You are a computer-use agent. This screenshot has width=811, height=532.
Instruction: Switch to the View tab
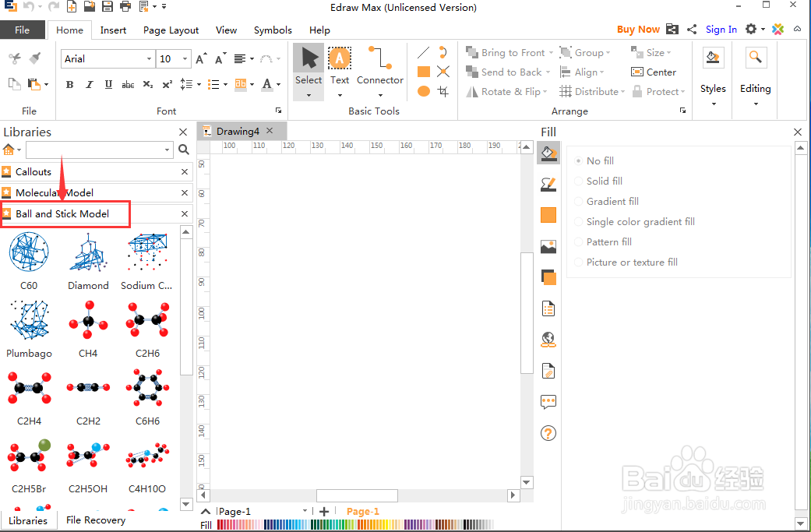tap(226, 30)
